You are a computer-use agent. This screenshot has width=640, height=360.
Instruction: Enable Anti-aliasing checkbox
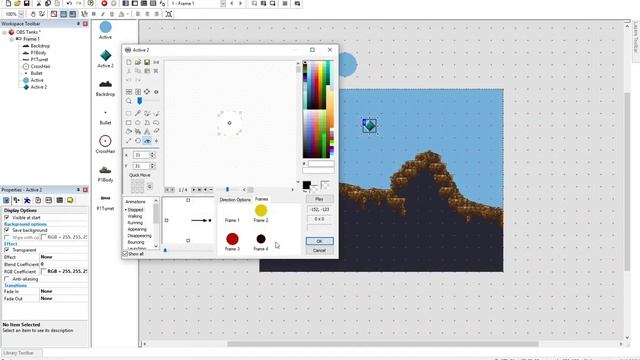point(7,279)
